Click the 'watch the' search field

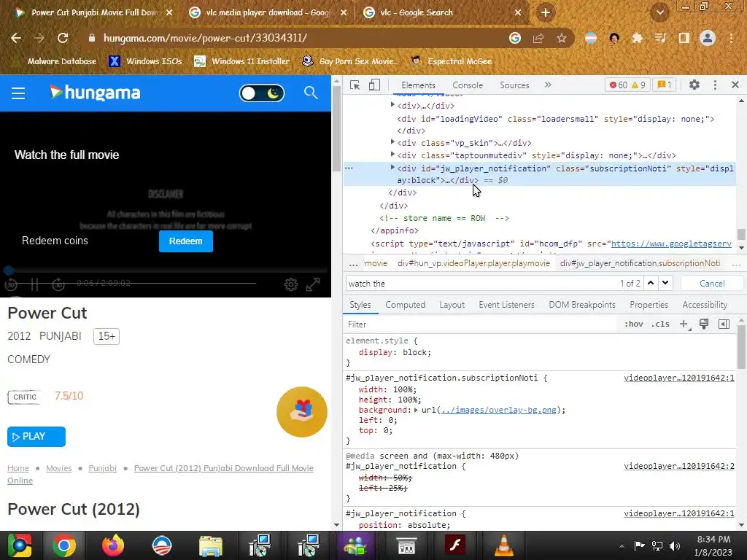[481, 284]
